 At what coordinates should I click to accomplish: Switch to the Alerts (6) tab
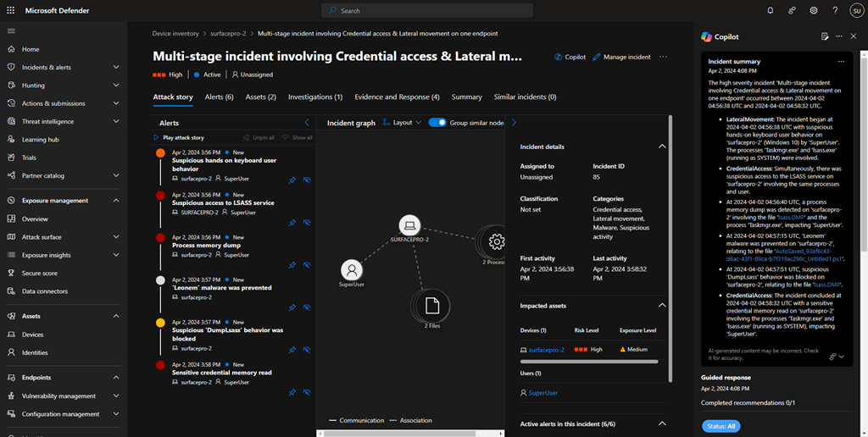(x=219, y=97)
